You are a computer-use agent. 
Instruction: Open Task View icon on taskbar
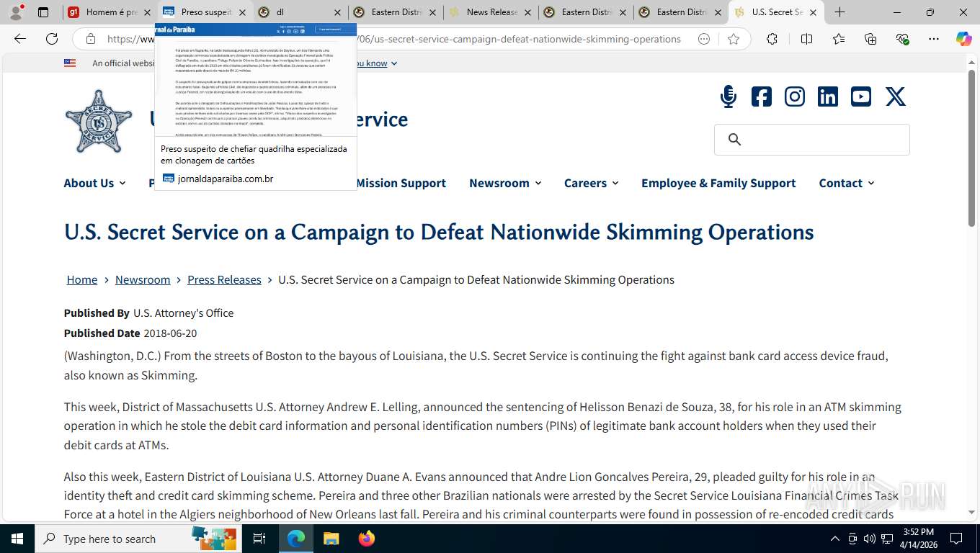click(259, 539)
